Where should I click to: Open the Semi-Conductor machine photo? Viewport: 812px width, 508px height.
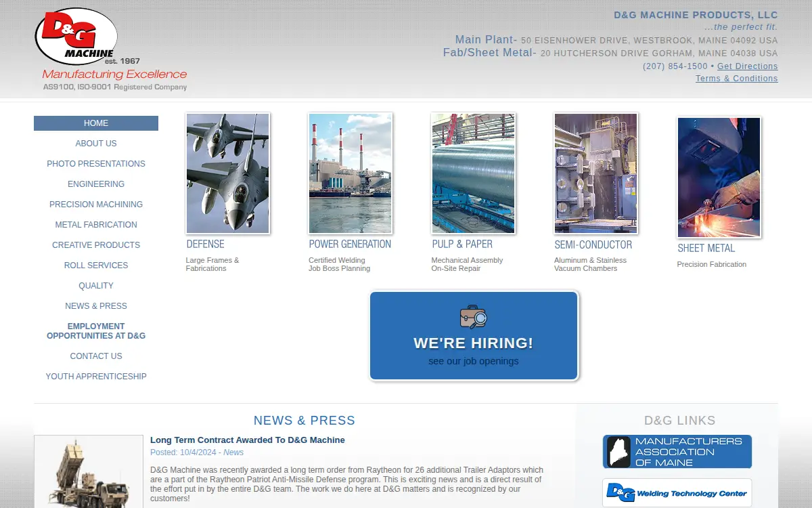[596, 173]
